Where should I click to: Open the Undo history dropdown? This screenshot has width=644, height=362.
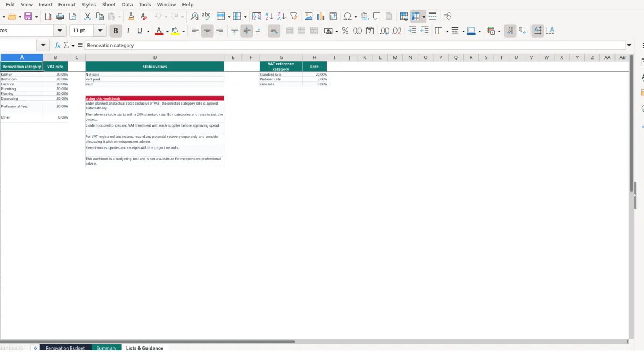[x=166, y=17]
